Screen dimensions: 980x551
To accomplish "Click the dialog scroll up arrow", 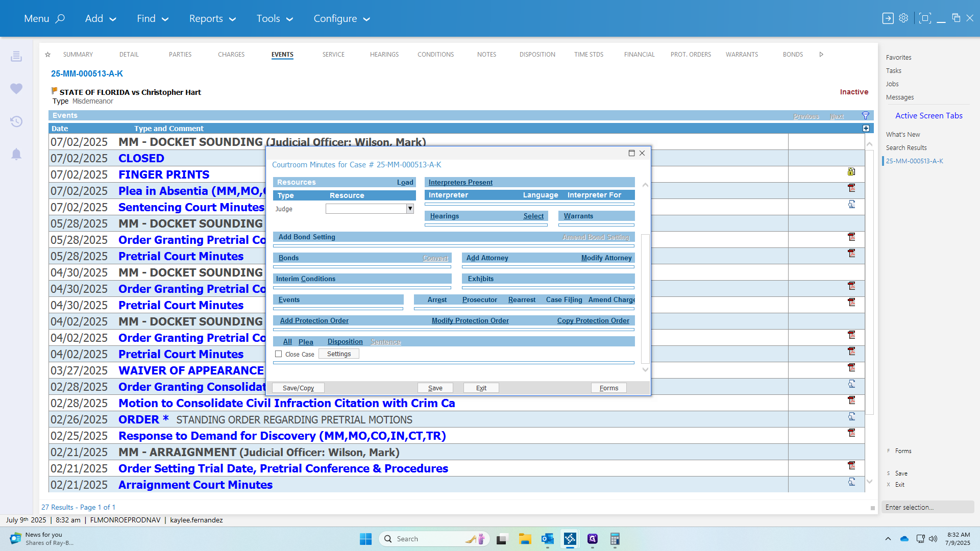I will [x=645, y=185].
